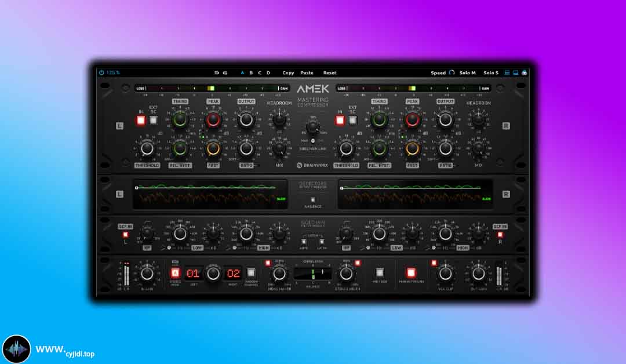This screenshot has height=364, width=626.
Task: Click the left channel Mix knob
Action: (279, 148)
